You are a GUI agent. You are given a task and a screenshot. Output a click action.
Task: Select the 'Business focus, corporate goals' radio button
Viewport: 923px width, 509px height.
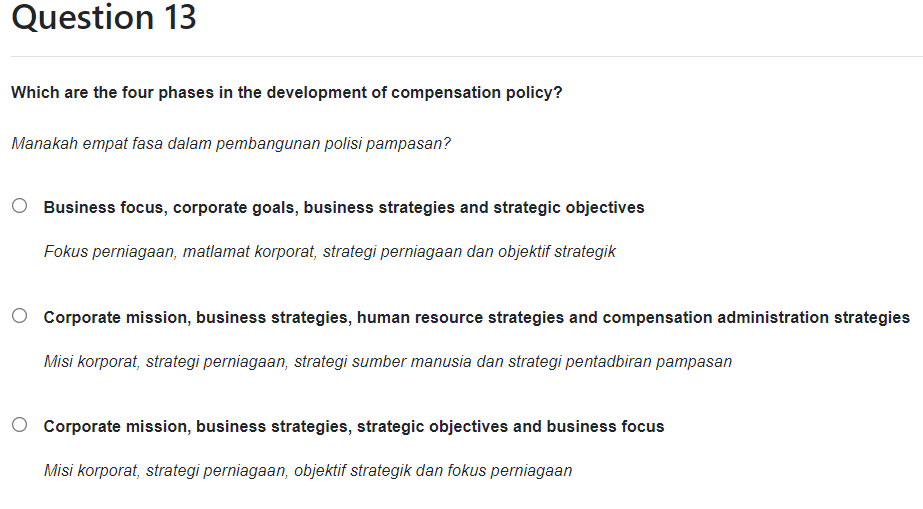click(x=20, y=207)
